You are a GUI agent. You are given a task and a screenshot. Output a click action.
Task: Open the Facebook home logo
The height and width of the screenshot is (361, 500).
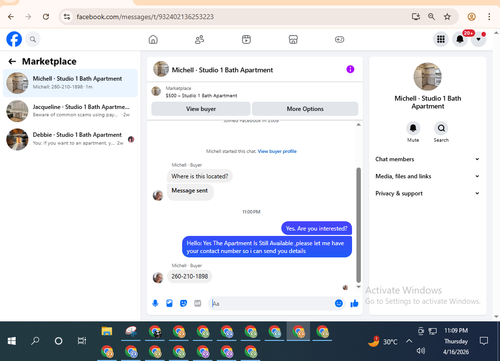[x=14, y=39]
